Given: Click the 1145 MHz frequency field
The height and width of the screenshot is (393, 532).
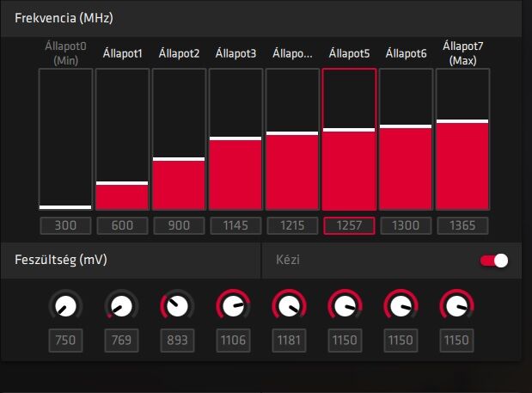Looking at the screenshot, I should [x=235, y=225].
